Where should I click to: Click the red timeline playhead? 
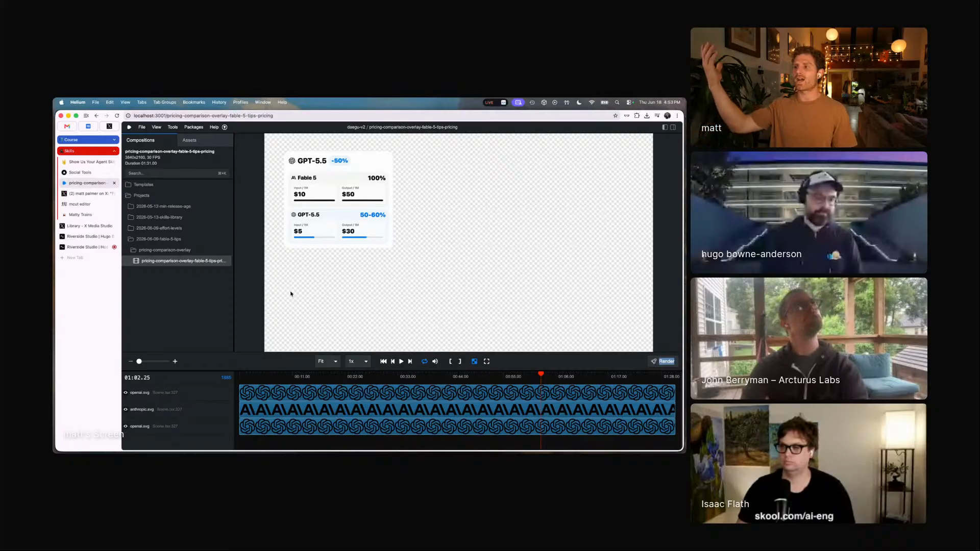point(541,374)
